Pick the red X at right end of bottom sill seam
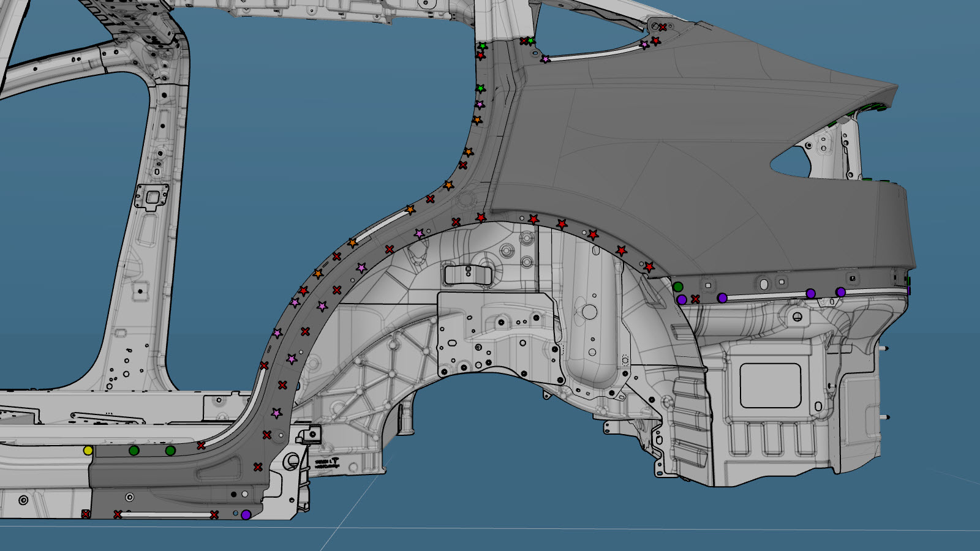The image size is (980, 551). 214,515
